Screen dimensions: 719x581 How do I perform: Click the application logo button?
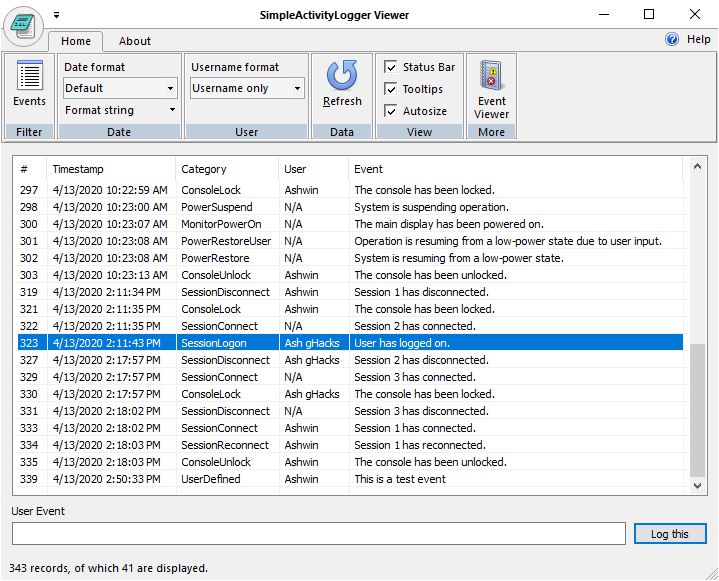[x=23, y=24]
